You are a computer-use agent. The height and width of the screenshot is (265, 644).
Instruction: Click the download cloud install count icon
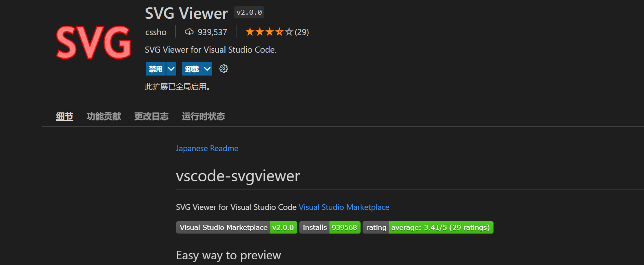189,32
